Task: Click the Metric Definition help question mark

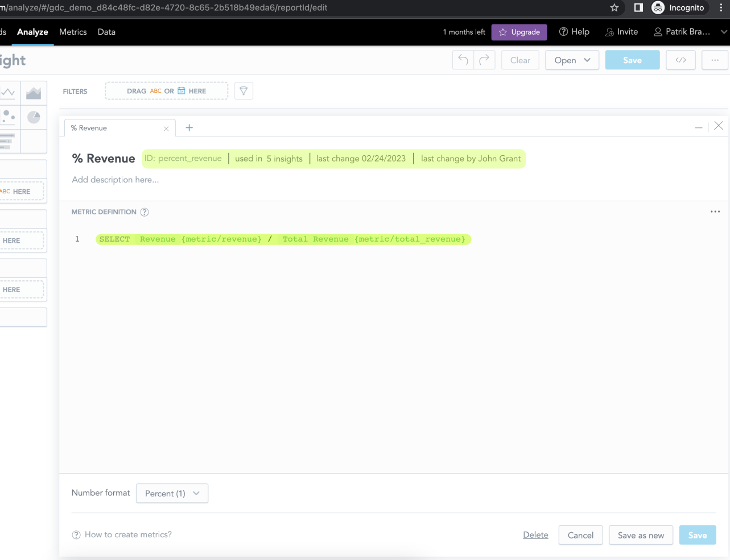Action: pyautogui.click(x=144, y=211)
